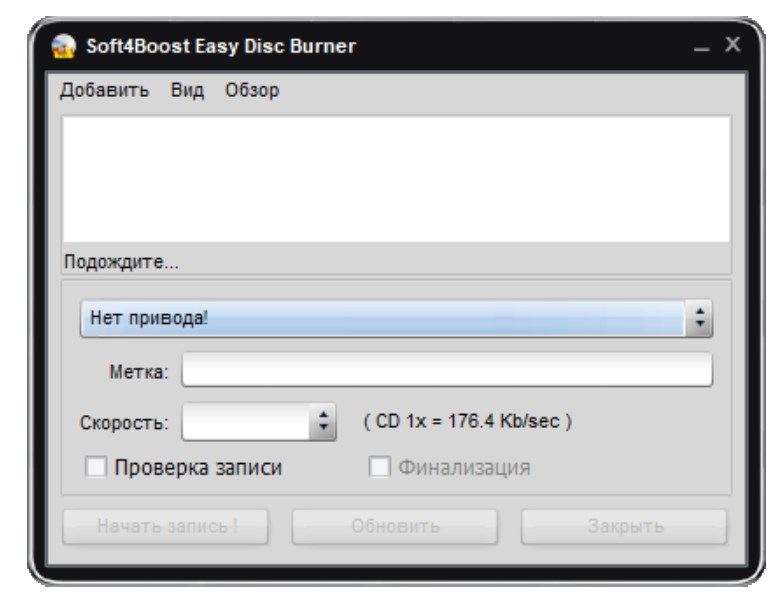Open the Вид menu
This screenshot has height=599, width=780.
point(188,91)
